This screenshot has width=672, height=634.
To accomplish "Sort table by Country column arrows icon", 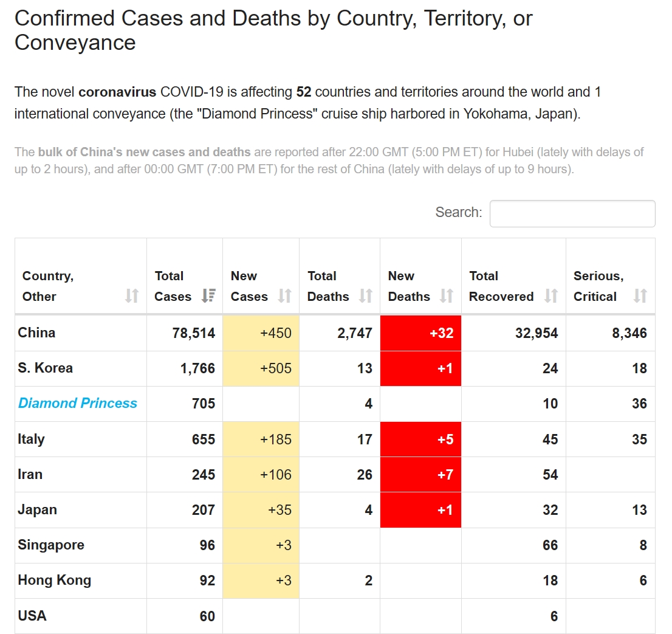I will pyautogui.click(x=132, y=296).
